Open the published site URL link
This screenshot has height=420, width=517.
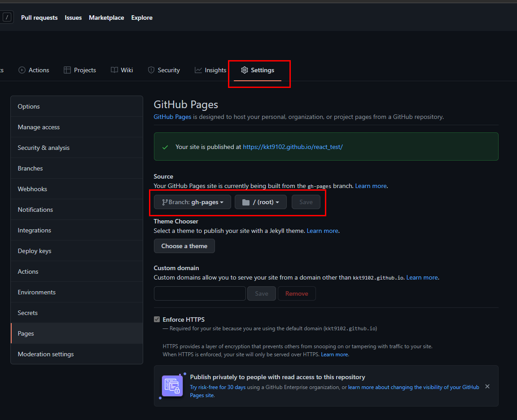tap(293, 147)
